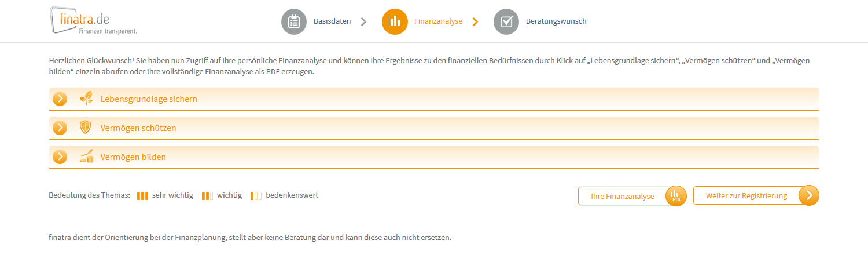
Task: Click the finatra.de logo
Action: click(93, 21)
